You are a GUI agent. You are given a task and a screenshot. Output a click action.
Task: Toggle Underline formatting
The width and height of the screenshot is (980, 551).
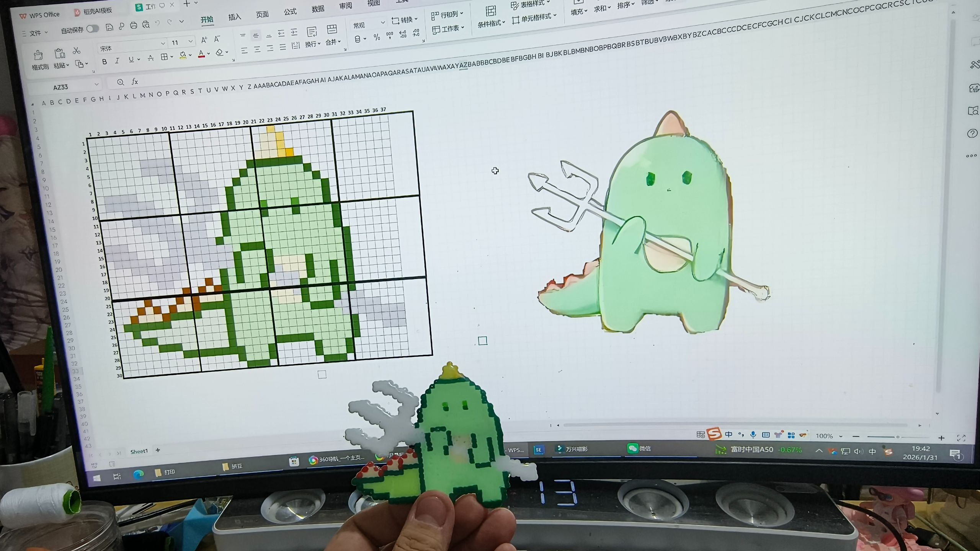(x=131, y=60)
